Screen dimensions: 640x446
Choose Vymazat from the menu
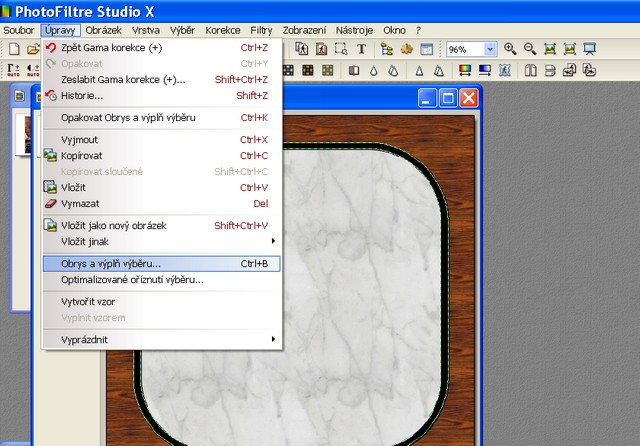[x=162, y=203]
